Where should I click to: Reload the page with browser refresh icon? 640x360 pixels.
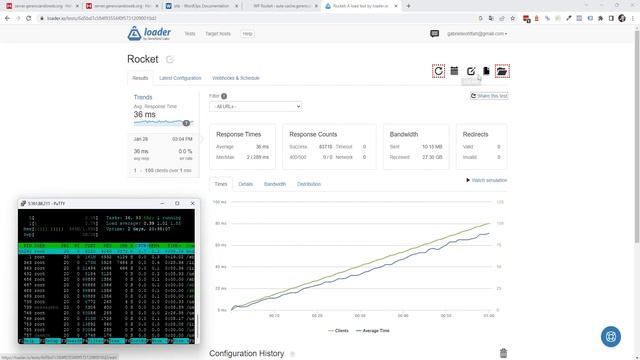click(29, 18)
